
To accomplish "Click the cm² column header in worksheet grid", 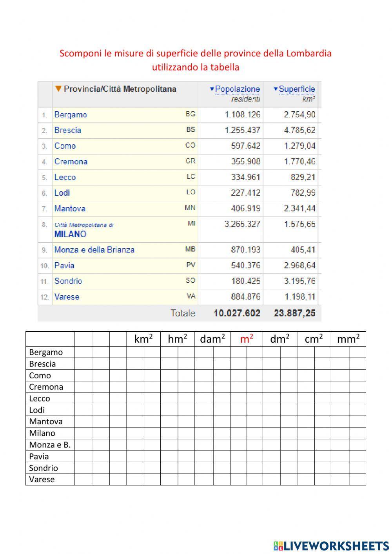I will [314, 339].
